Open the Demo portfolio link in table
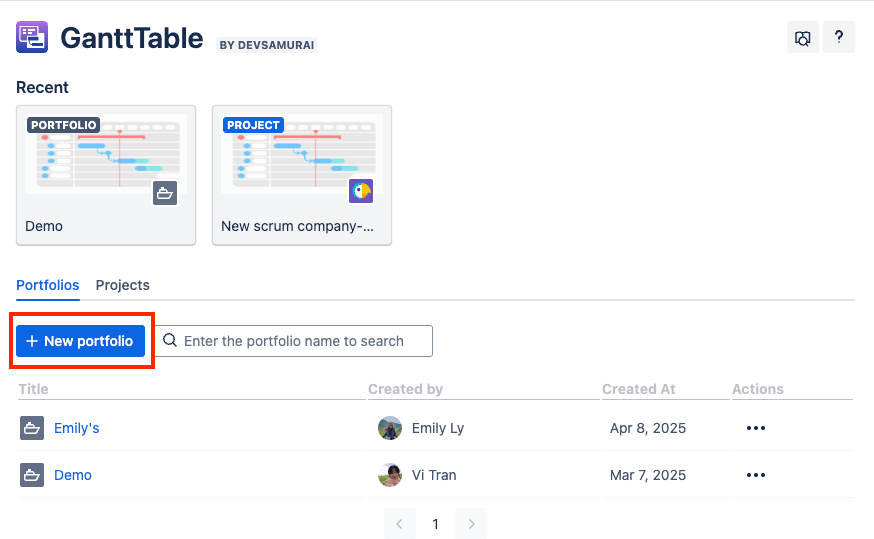The height and width of the screenshot is (539, 874). [73, 475]
